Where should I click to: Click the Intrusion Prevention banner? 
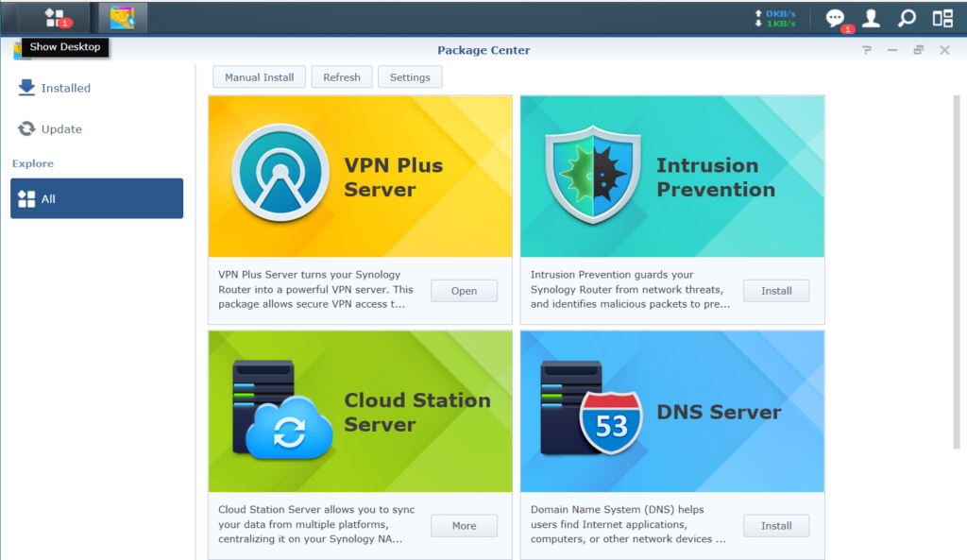[x=672, y=177]
